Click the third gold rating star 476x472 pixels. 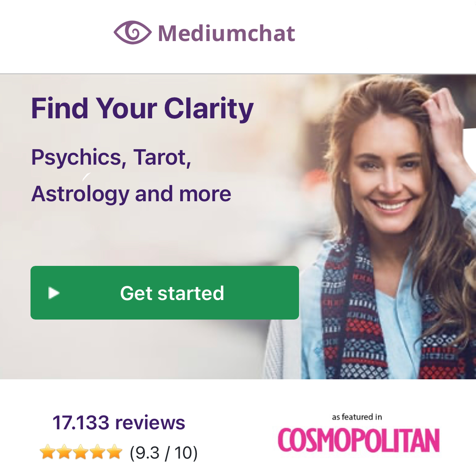click(81, 452)
